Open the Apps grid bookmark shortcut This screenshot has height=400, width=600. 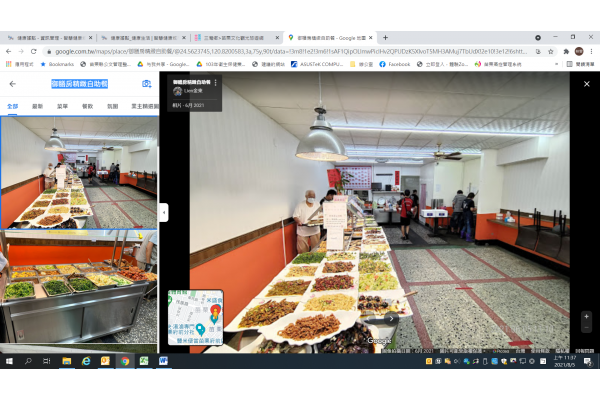20,64
